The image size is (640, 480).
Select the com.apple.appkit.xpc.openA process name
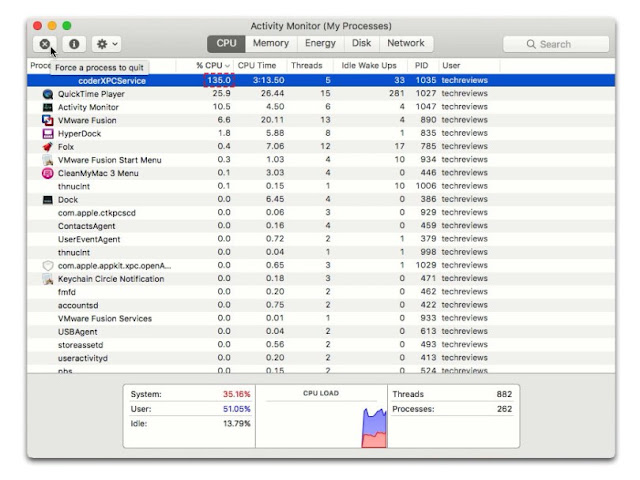tap(114, 266)
